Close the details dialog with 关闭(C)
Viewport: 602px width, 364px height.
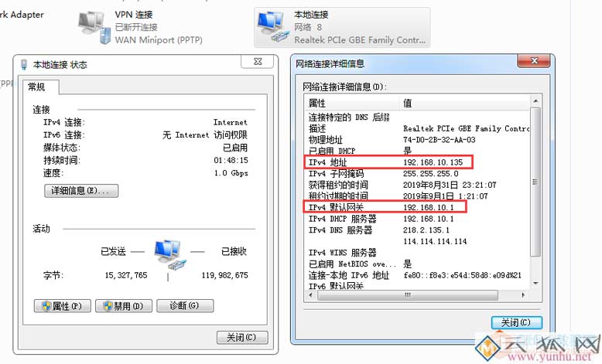pos(516,322)
